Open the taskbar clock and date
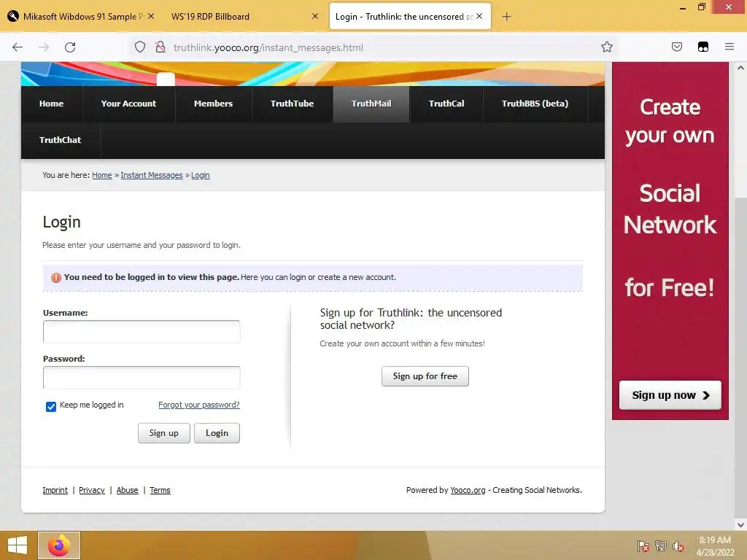This screenshot has height=560, width=747. pos(715,546)
